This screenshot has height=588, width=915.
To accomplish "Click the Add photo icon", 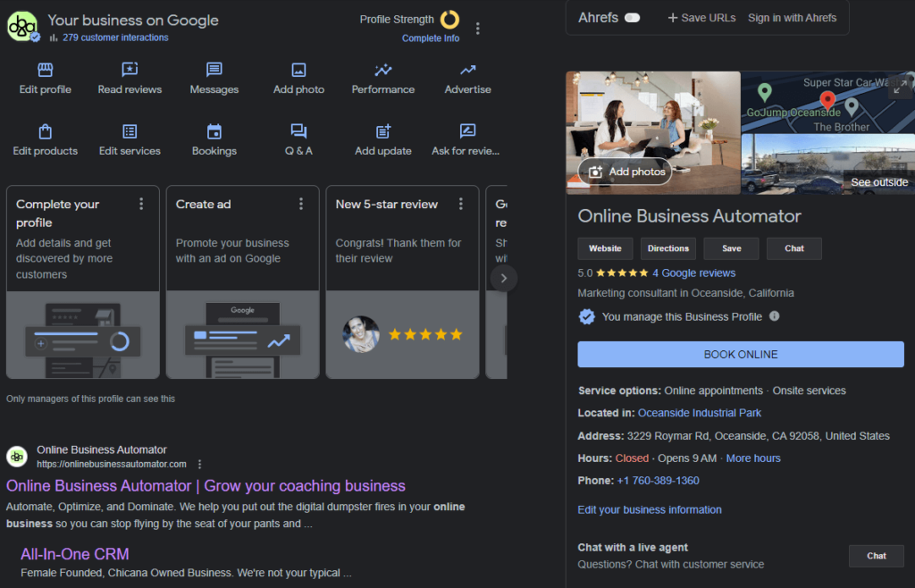I will [x=298, y=70].
